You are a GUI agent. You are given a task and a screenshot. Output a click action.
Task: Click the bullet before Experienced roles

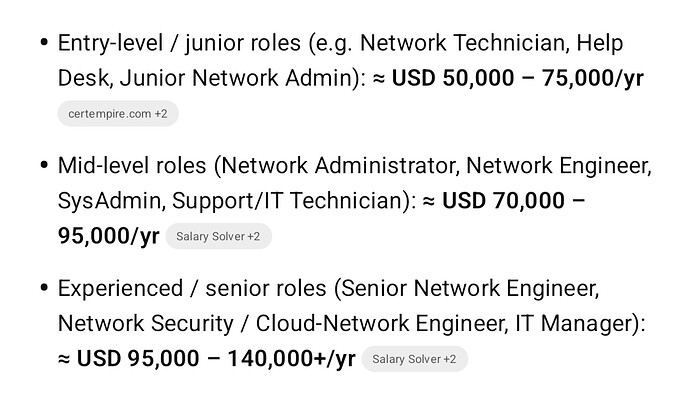[x=42, y=289]
